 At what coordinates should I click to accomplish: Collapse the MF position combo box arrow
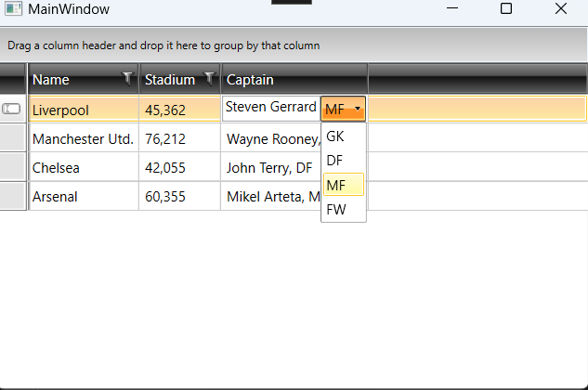[358, 110]
